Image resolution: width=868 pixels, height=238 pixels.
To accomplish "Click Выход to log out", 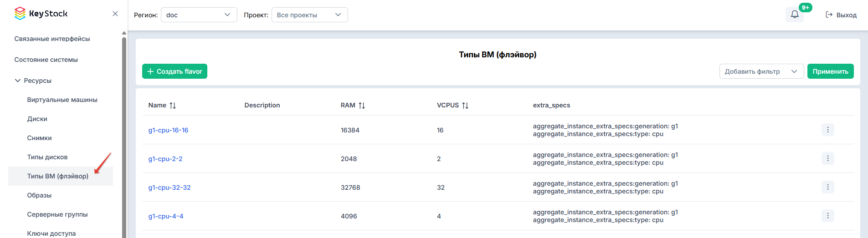I will point(841,15).
